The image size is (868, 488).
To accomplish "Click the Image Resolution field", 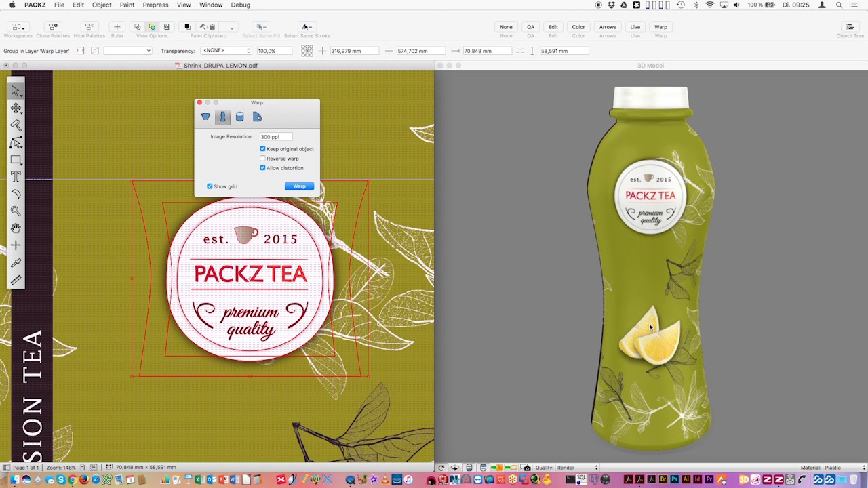I will pyautogui.click(x=275, y=137).
